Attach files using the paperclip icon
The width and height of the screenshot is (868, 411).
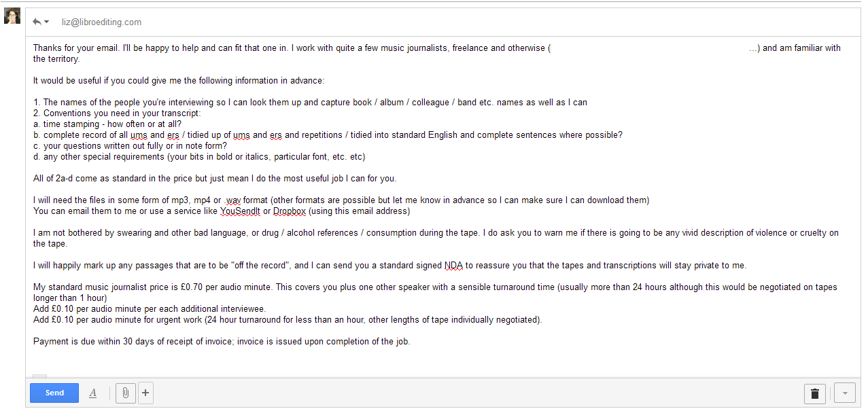point(125,393)
